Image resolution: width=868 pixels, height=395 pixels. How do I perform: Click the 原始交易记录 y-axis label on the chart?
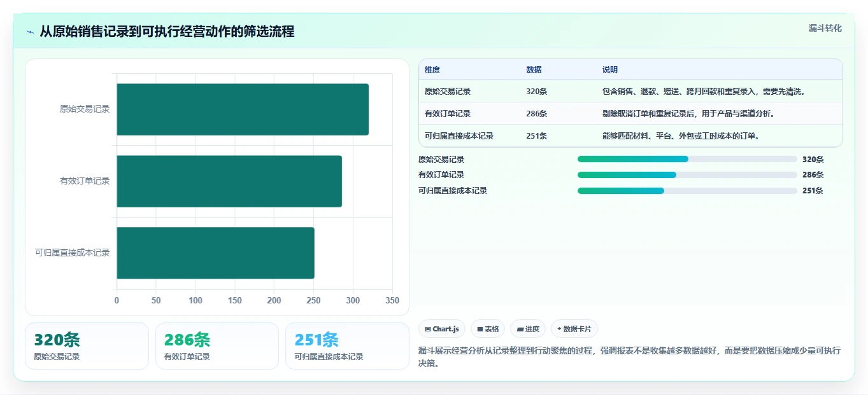tap(85, 109)
